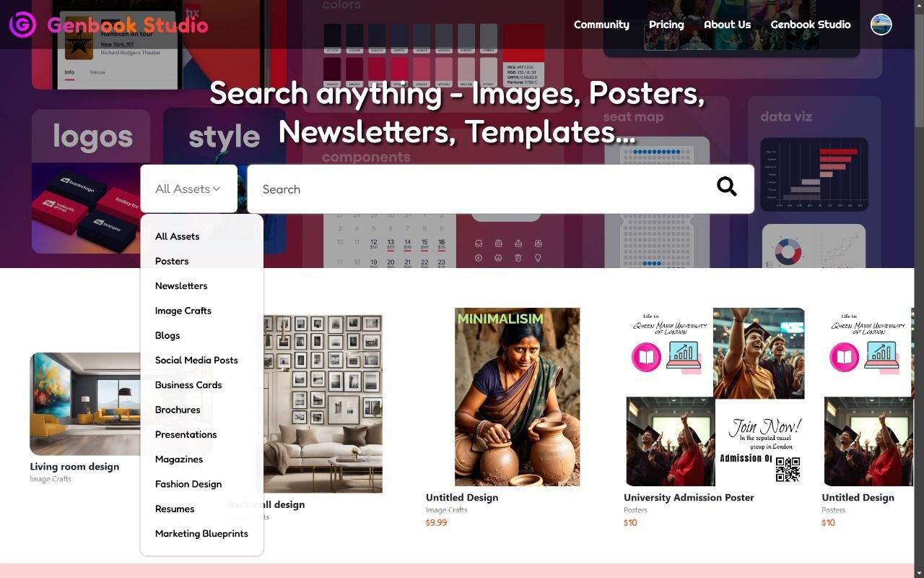Choose Newsletters in the dropdown list
This screenshot has height=578, width=924.
pyautogui.click(x=181, y=285)
